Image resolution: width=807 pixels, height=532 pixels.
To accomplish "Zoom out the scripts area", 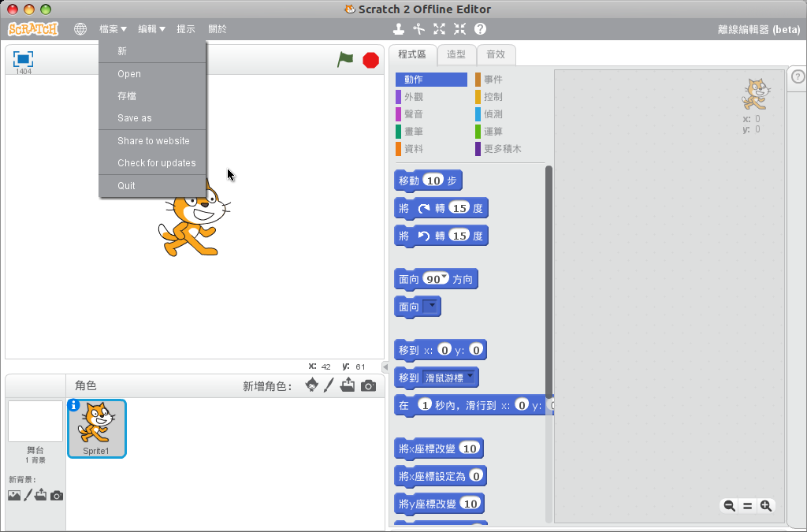I will (729, 506).
